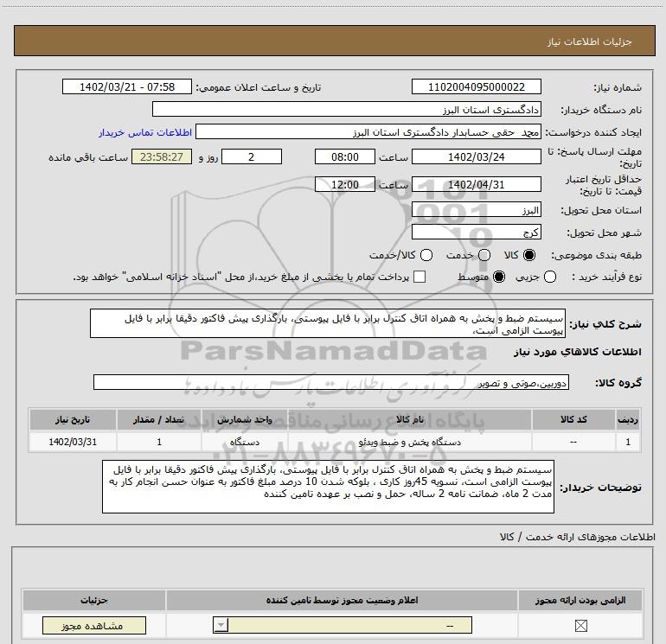The height and width of the screenshot is (644, 666).
Task: Choose متوسط purchase process type
Action: coord(499,277)
